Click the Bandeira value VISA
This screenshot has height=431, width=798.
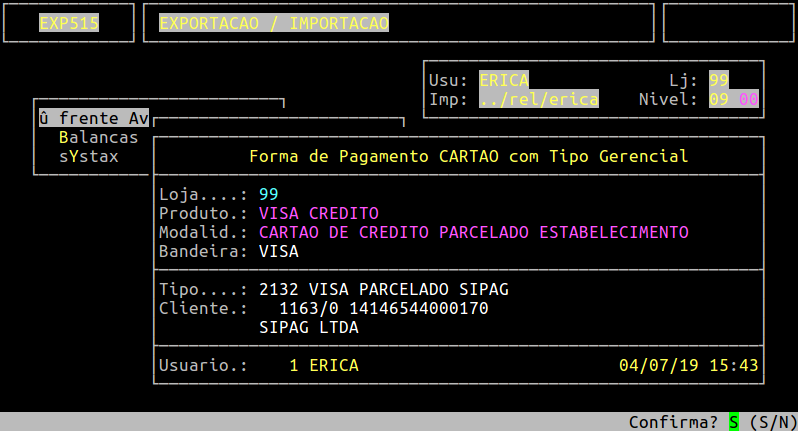(278, 251)
